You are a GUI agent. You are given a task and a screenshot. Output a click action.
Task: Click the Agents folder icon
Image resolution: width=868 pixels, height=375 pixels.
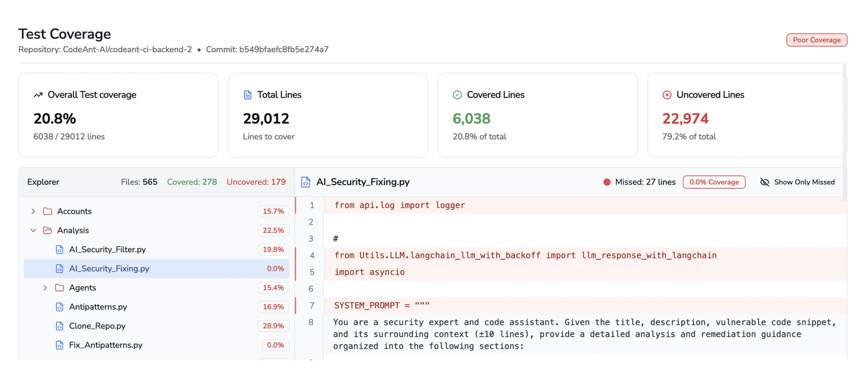[60, 288]
